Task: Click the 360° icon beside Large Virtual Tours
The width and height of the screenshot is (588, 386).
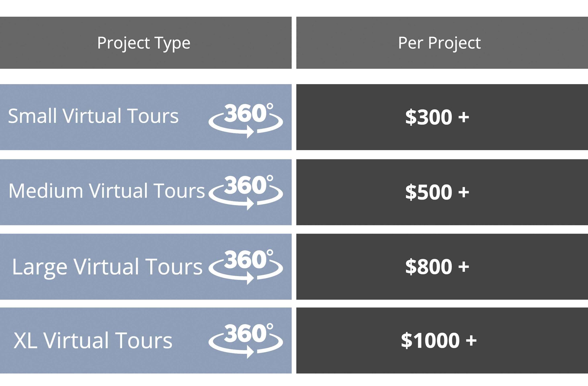Action: click(246, 267)
